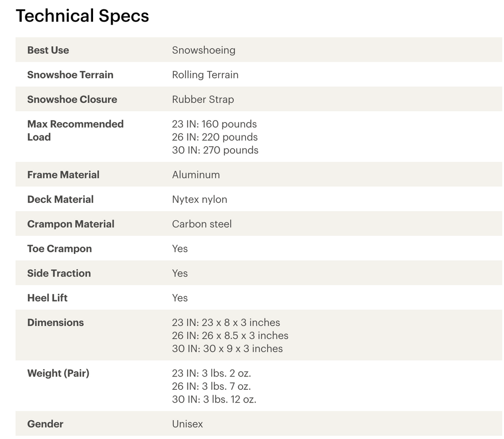Click the 26 IN: 220 pounds line
The image size is (504, 439).
pyautogui.click(x=215, y=137)
